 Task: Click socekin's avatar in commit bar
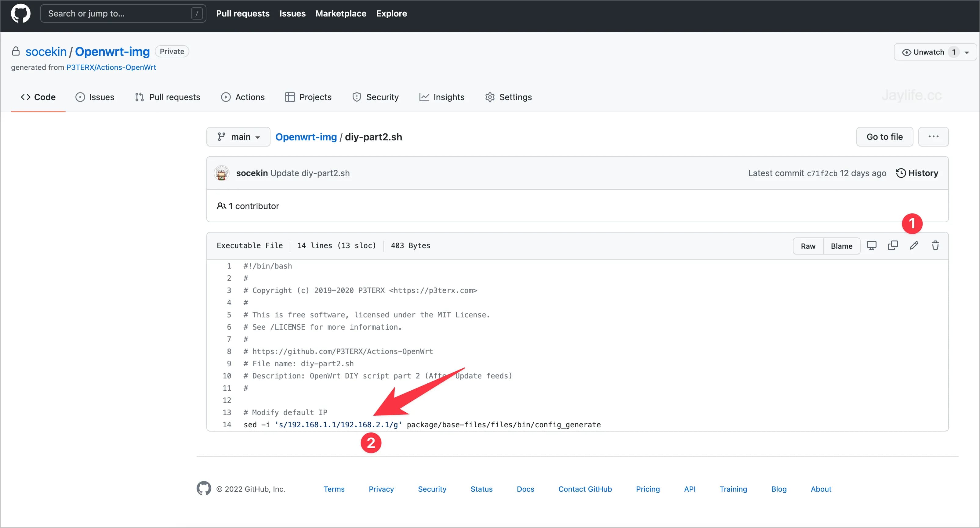(x=221, y=173)
